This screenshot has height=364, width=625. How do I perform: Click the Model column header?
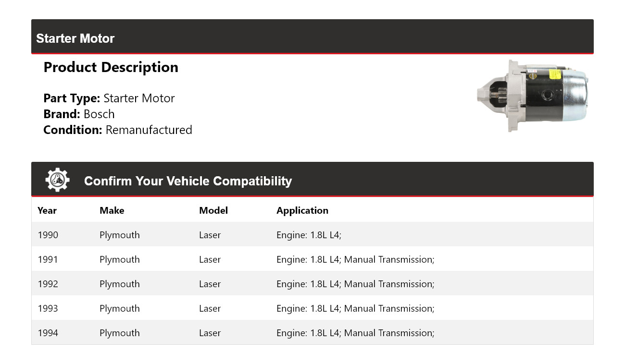click(213, 210)
